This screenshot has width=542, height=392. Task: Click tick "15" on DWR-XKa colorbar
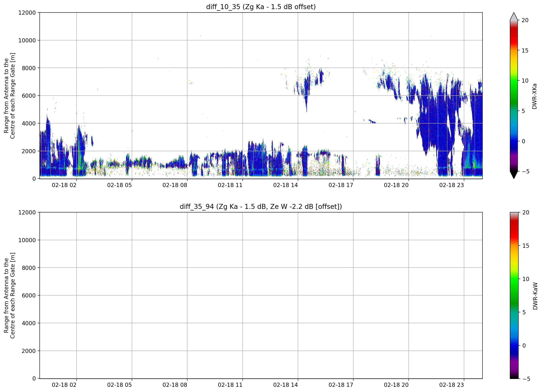coord(525,51)
